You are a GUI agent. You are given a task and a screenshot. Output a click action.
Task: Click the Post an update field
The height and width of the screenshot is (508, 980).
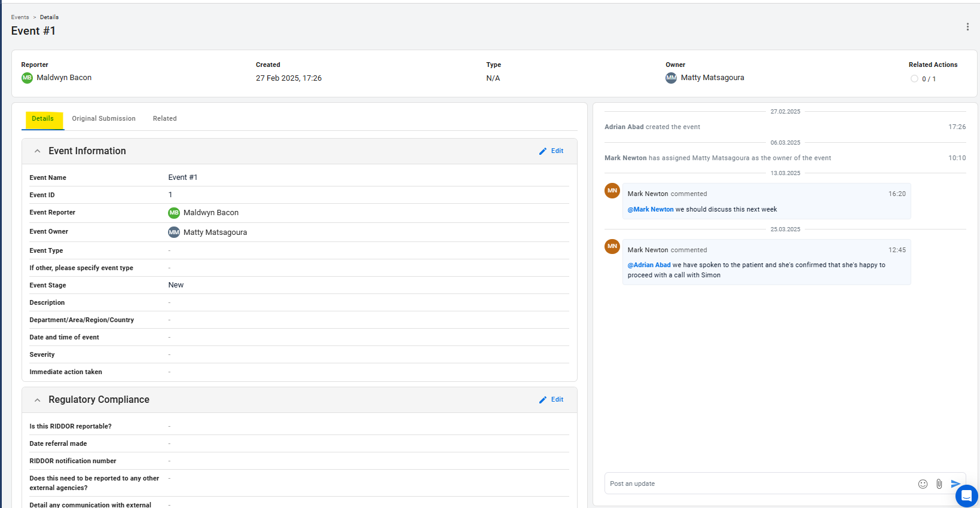click(759, 484)
